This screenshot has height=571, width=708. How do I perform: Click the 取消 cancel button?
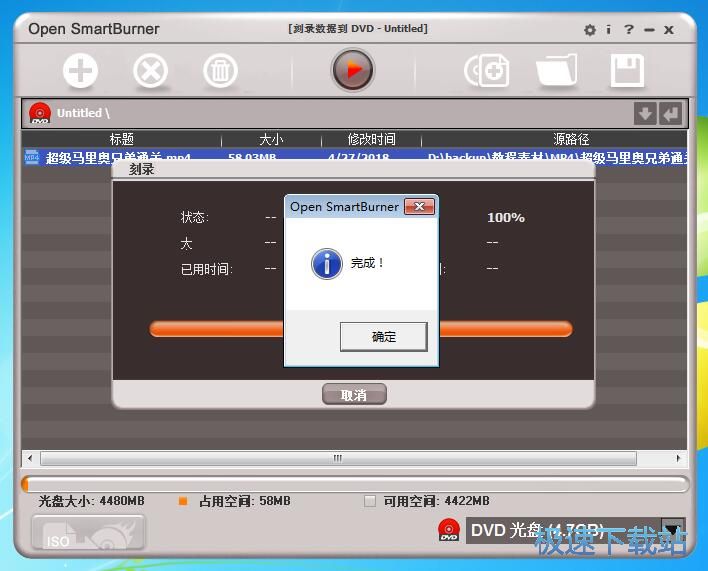click(x=354, y=395)
